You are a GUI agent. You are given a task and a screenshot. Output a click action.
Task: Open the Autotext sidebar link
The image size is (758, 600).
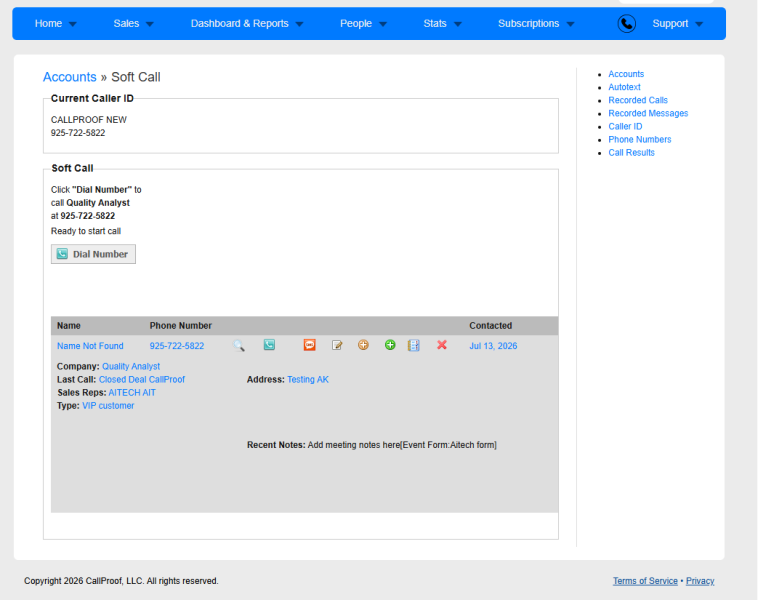(x=624, y=87)
